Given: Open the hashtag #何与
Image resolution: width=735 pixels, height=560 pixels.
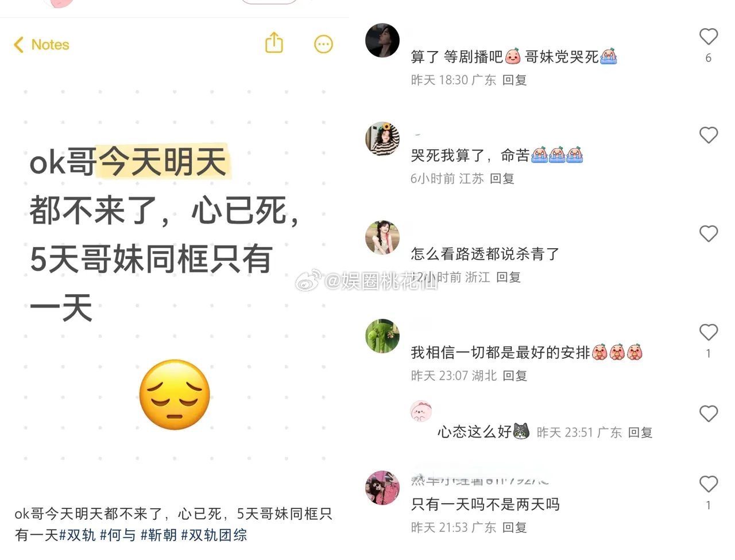Looking at the screenshot, I should click(x=118, y=535).
